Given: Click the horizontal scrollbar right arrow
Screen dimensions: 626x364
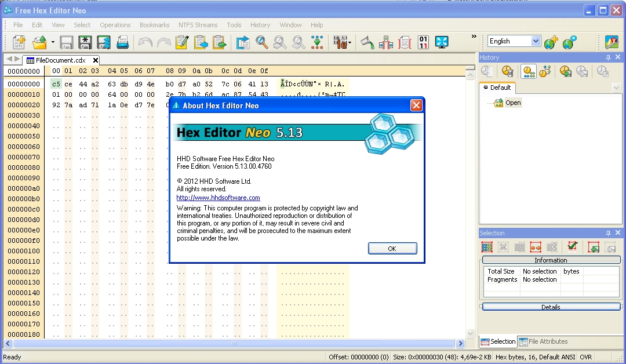Looking at the screenshot, I should 460,343.
